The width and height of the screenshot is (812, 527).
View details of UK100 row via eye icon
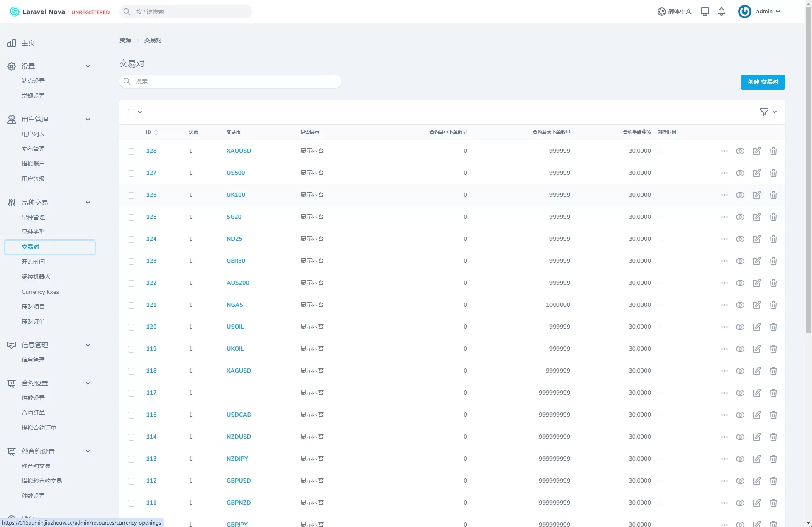point(740,195)
